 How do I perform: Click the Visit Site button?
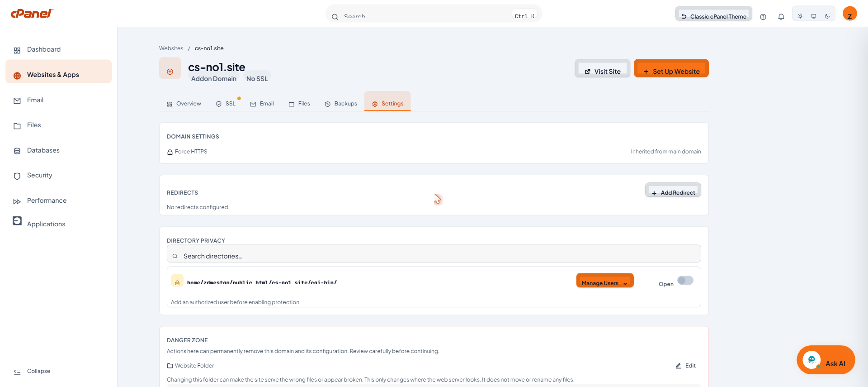603,68
